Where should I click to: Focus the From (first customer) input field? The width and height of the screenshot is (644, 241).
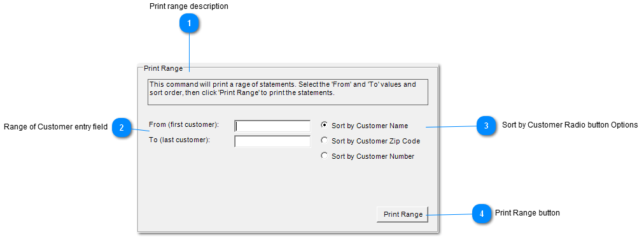coord(273,126)
